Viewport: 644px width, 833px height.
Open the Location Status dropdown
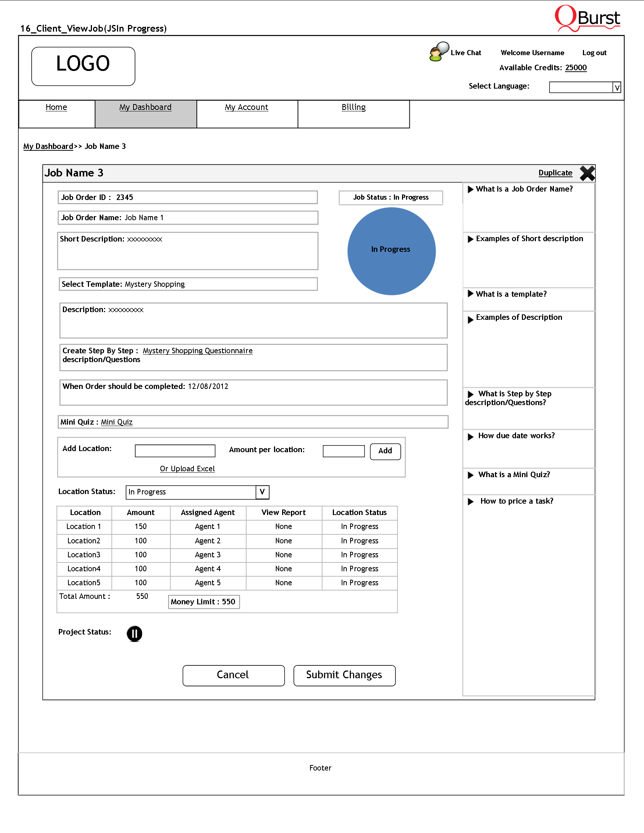[262, 492]
